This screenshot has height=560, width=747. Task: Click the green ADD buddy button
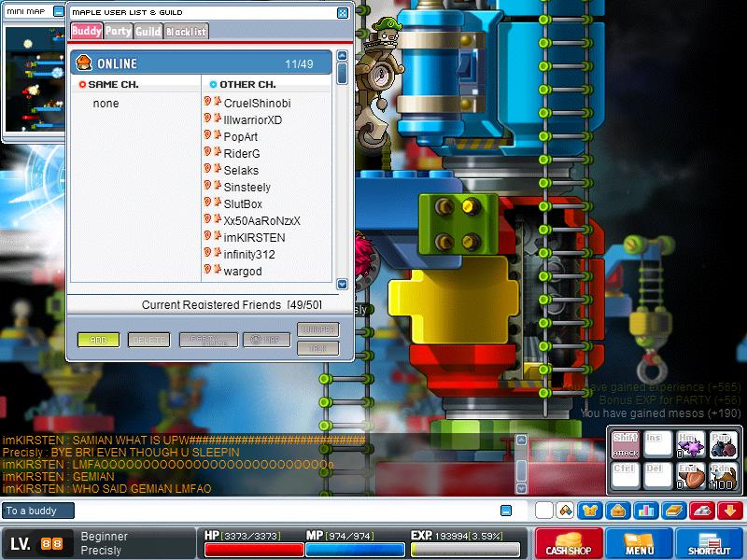pos(99,340)
